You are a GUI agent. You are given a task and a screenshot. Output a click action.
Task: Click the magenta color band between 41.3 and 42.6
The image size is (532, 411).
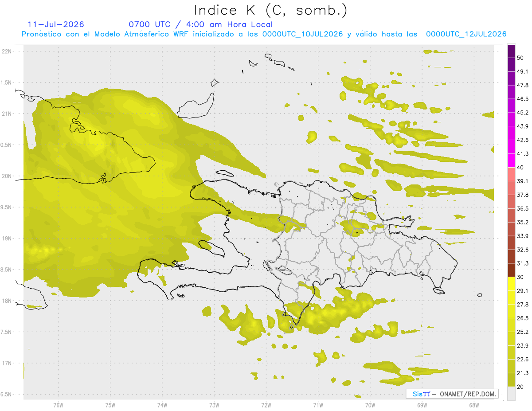pyautogui.click(x=512, y=147)
